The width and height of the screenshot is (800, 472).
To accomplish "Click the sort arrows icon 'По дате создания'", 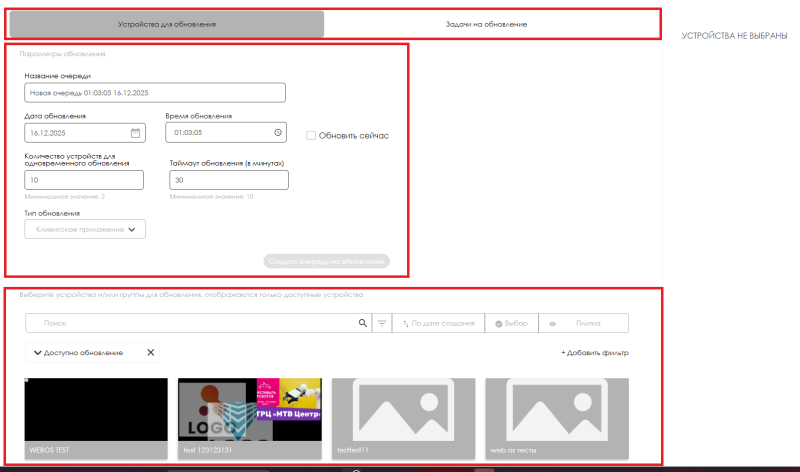I will coord(405,323).
